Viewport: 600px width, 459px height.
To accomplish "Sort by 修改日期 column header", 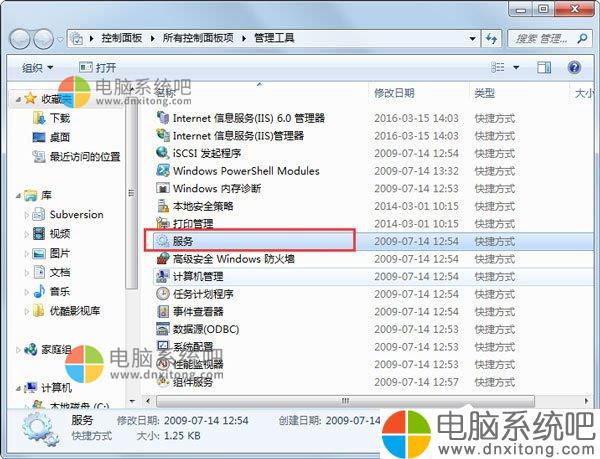I will pos(395,93).
